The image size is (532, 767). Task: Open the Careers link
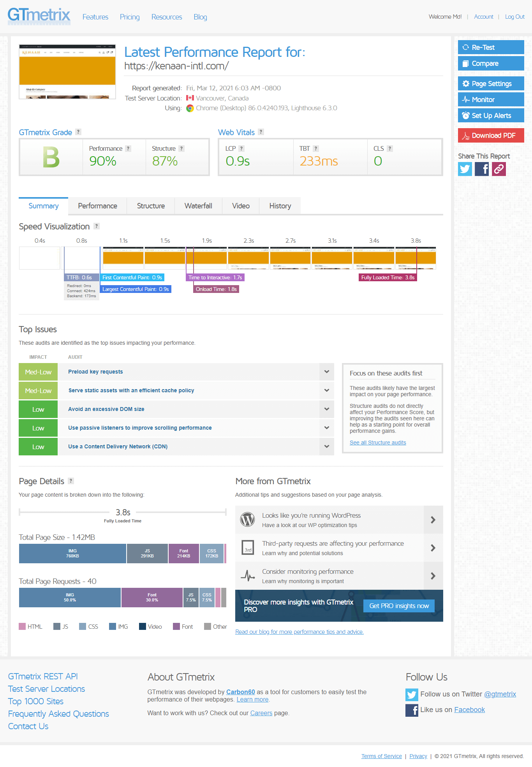pos(261,713)
